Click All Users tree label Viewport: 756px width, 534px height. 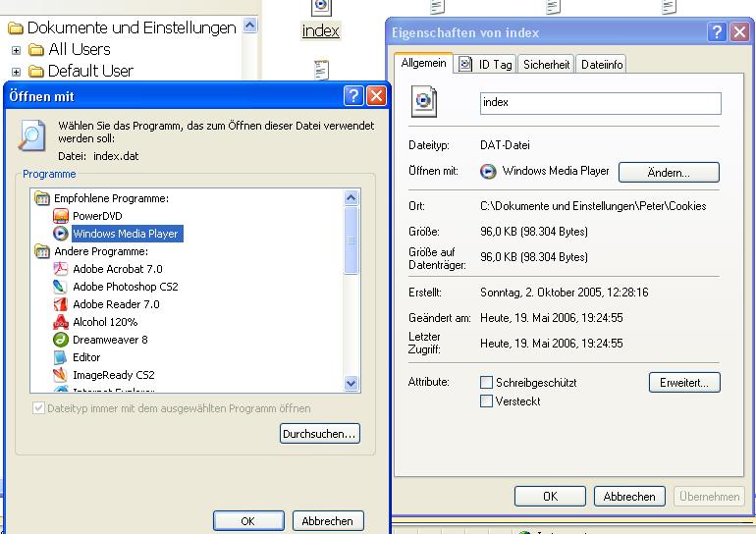coord(80,49)
